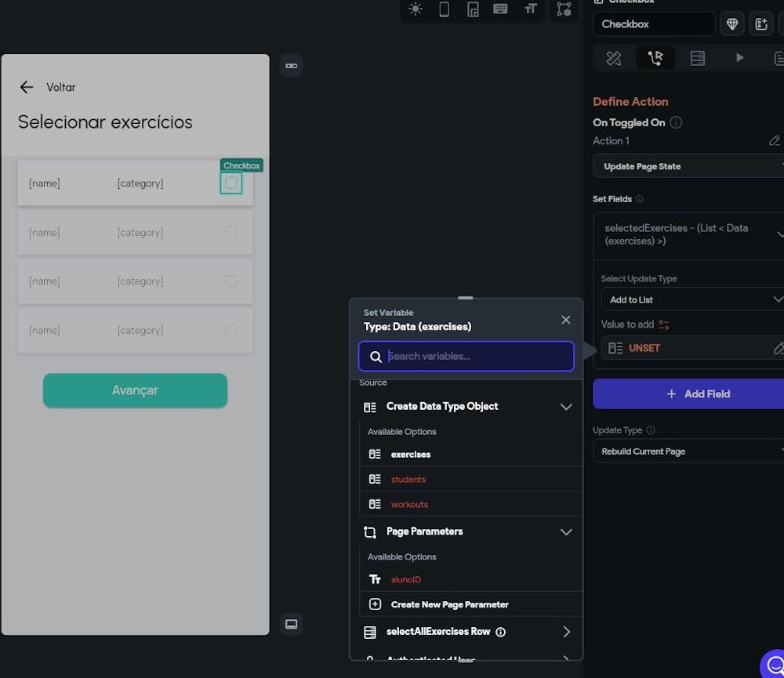Select the students data type option

click(x=471, y=479)
